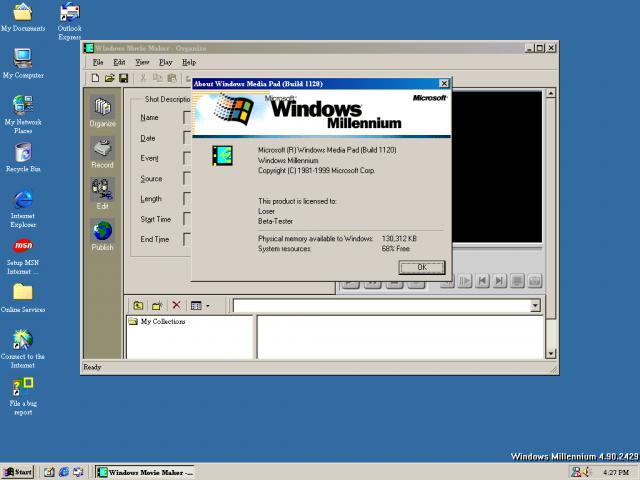Select Online Services folder icon
640x480 pixels.
tap(23, 298)
